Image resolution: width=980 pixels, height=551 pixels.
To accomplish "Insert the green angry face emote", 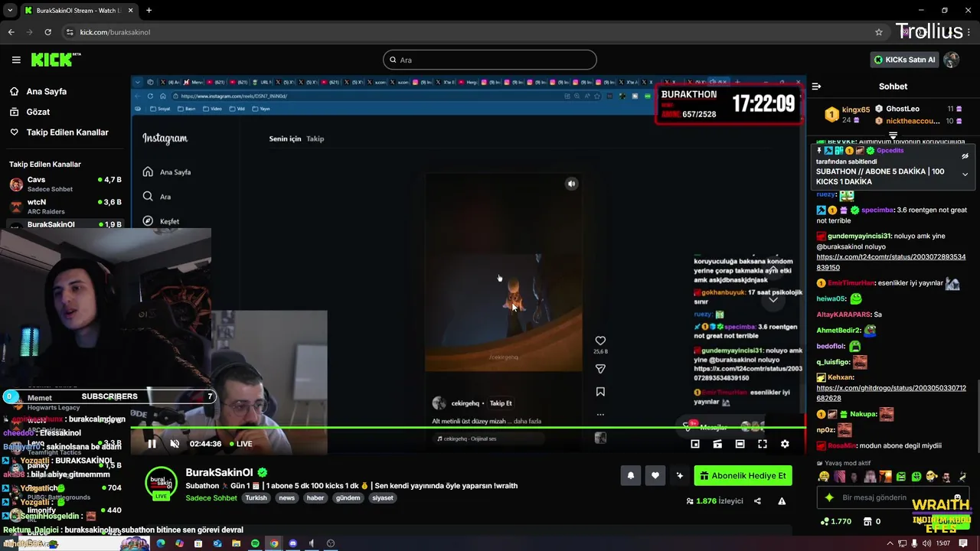I will [900, 477].
